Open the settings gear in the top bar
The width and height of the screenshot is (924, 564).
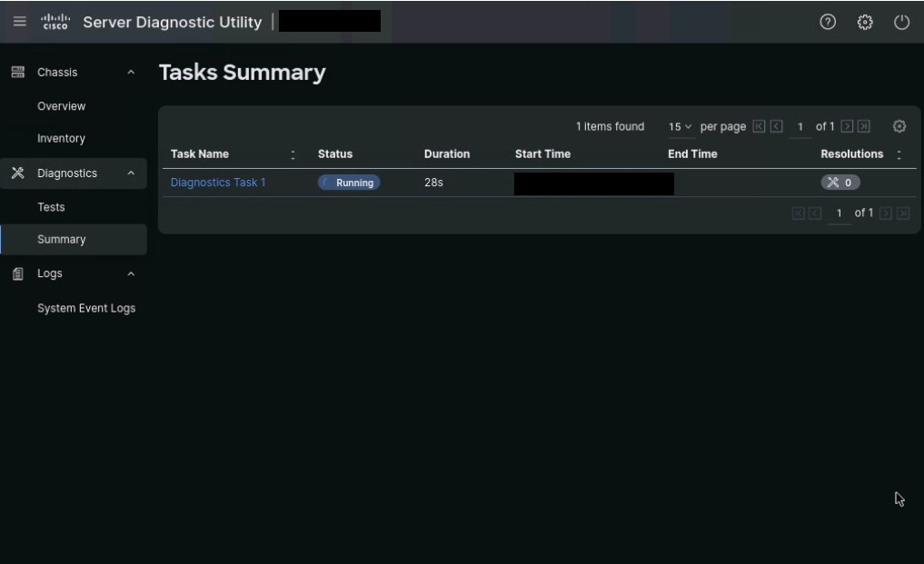click(x=864, y=22)
